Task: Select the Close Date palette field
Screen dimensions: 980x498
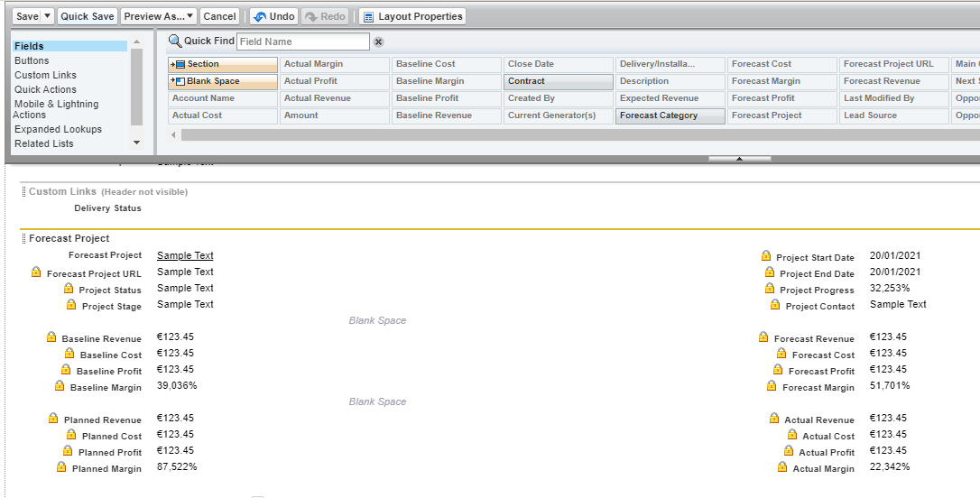Action: tap(558, 64)
